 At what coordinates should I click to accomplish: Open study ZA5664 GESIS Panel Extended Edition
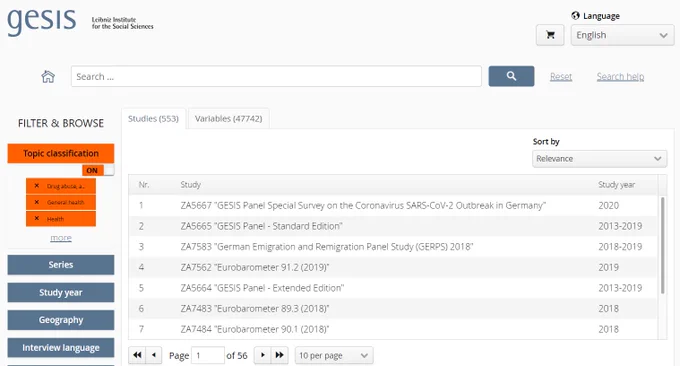[x=262, y=288]
